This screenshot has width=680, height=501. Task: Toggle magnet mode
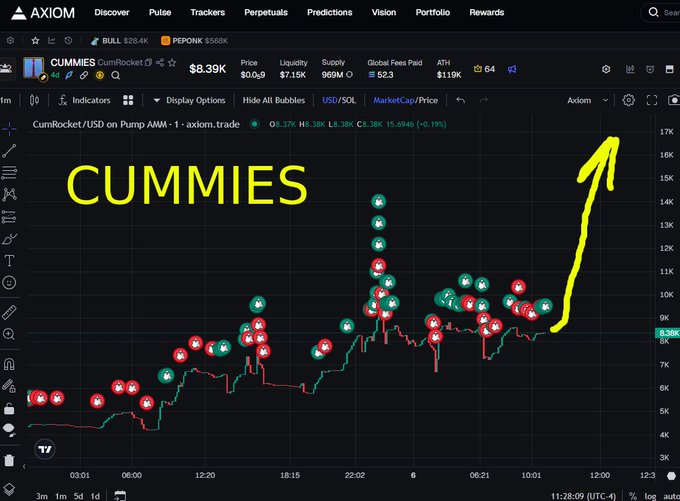tap(9, 364)
